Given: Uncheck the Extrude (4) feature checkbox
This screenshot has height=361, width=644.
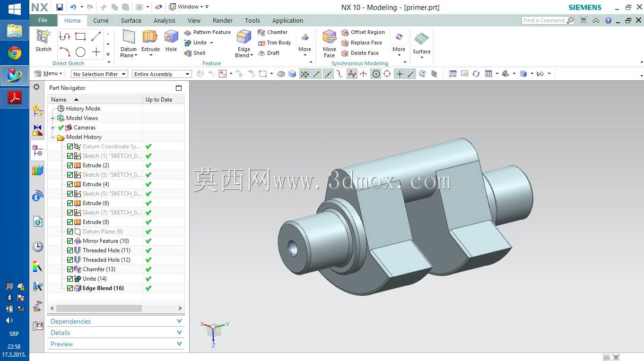Looking at the screenshot, I should click(x=70, y=184).
